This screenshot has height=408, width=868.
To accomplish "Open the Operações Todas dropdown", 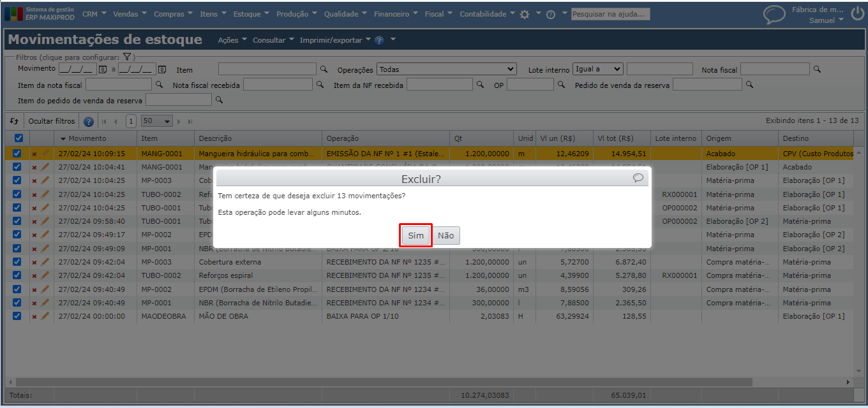I will pos(446,69).
